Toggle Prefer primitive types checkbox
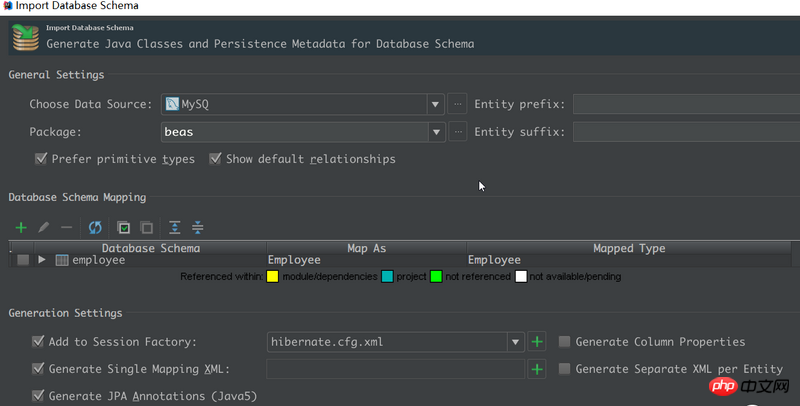The width and height of the screenshot is (800, 406). point(41,159)
